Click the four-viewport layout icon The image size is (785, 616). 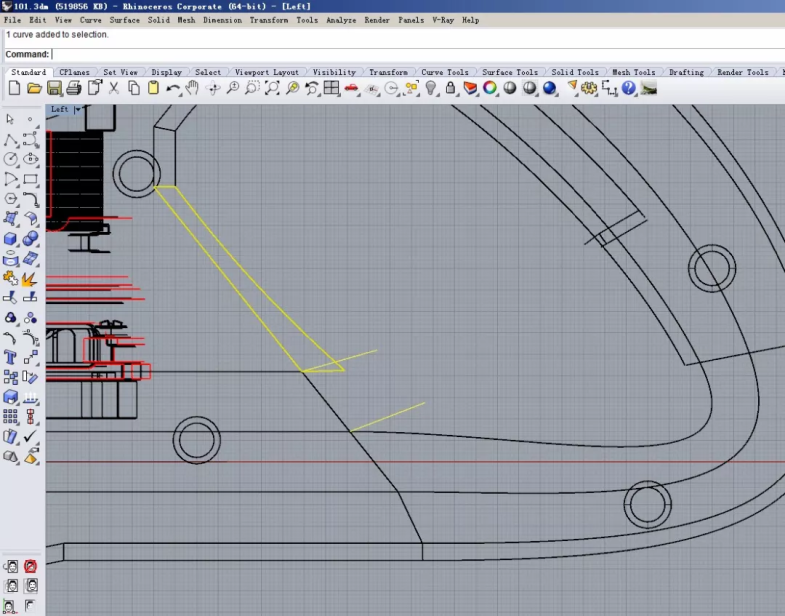tap(331, 89)
